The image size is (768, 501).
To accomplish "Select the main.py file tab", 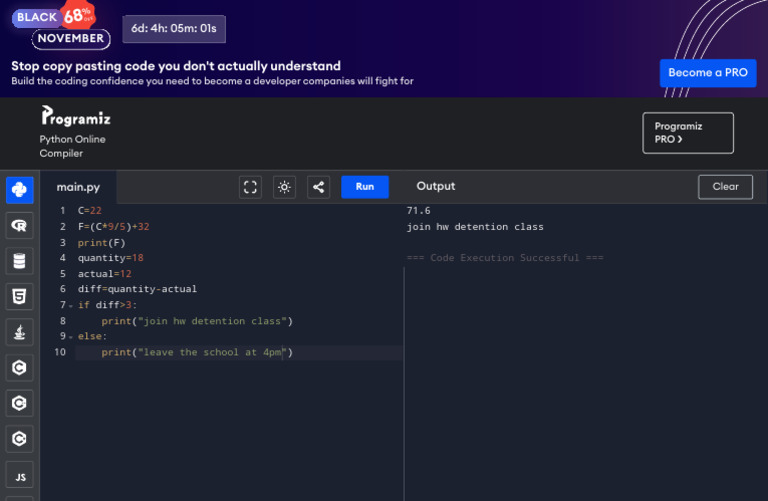I will click(x=78, y=187).
